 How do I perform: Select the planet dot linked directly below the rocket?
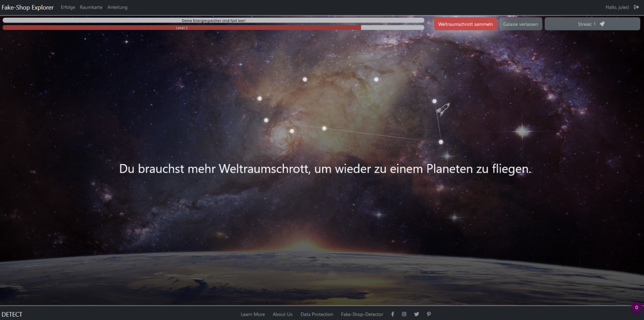pyautogui.click(x=441, y=142)
